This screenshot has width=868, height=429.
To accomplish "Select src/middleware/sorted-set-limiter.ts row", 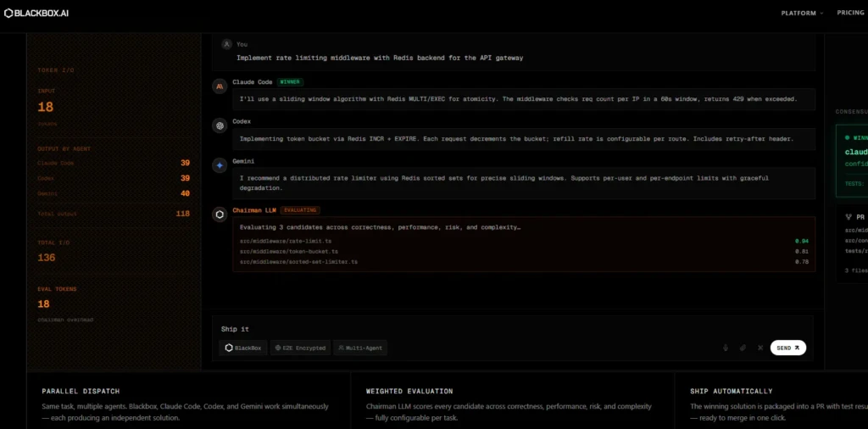I will click(x=524, y=261).
